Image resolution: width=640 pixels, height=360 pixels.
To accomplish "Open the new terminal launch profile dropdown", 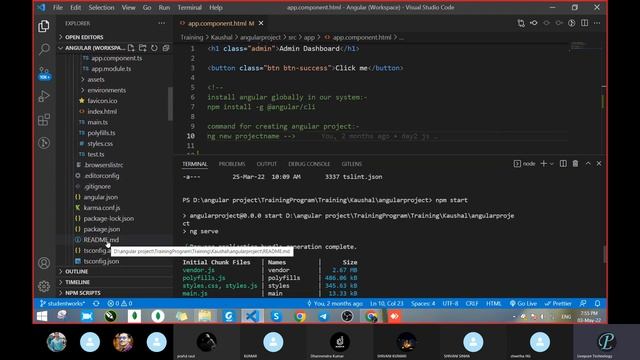I will 551,164.
